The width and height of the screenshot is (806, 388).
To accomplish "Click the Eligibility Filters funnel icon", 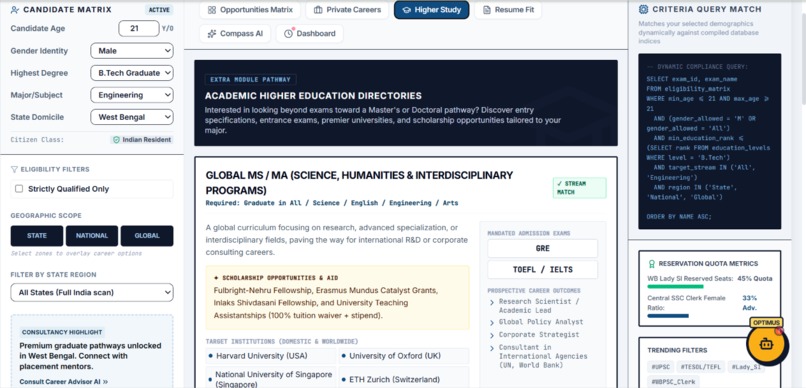I will click(14, 169).
